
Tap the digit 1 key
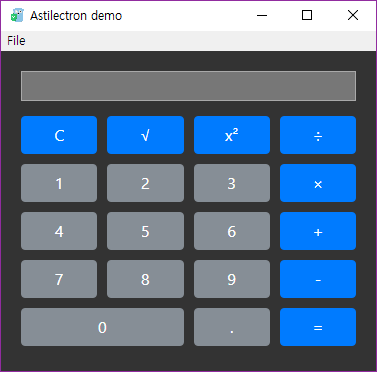(59, 183)
